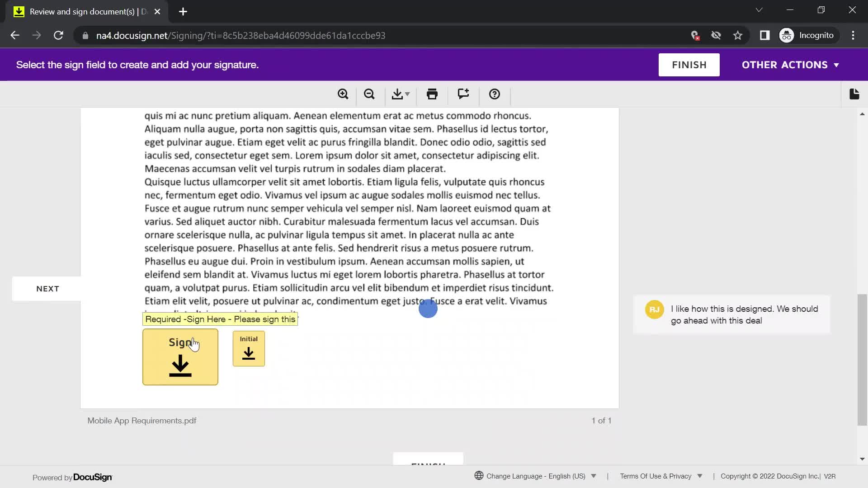
Task: Click the NEXT navigation button
Action: pos(47,288)
